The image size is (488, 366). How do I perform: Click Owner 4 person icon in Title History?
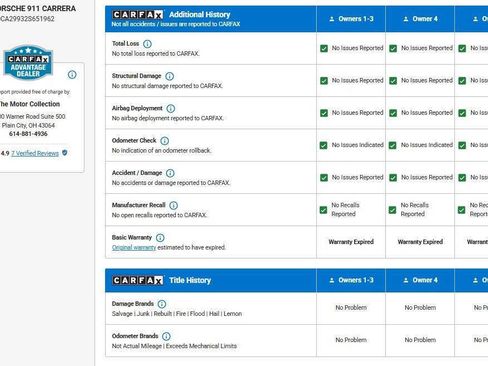[406, 280]
